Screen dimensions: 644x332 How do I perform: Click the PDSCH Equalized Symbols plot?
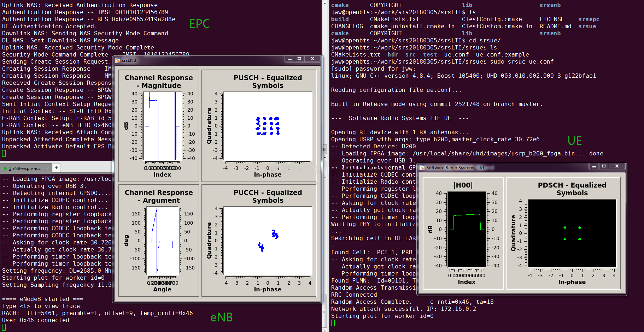pos(572,233)
